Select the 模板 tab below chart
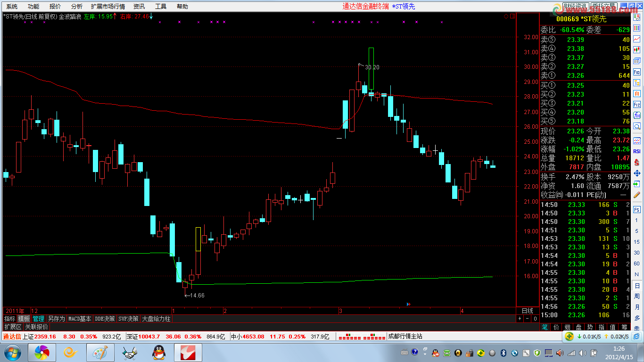Viewport: 644px width, 362px height. [24, 319]
